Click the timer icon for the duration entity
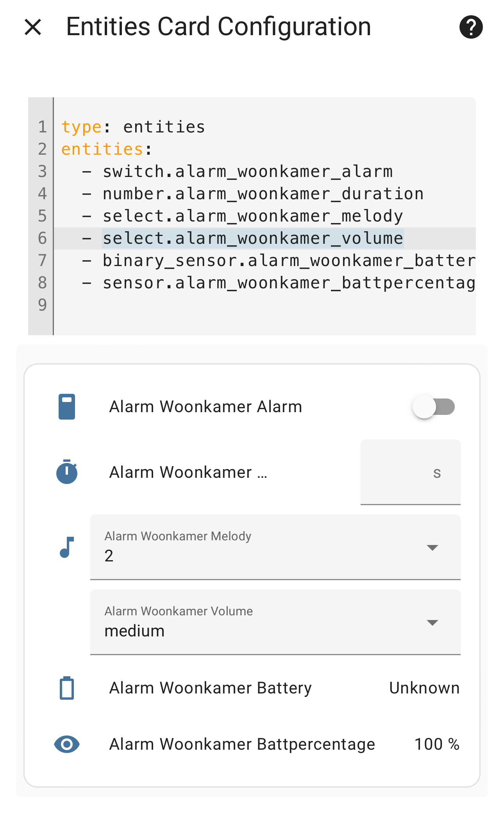Screen dimensions: 504x813 coord(67,472)
